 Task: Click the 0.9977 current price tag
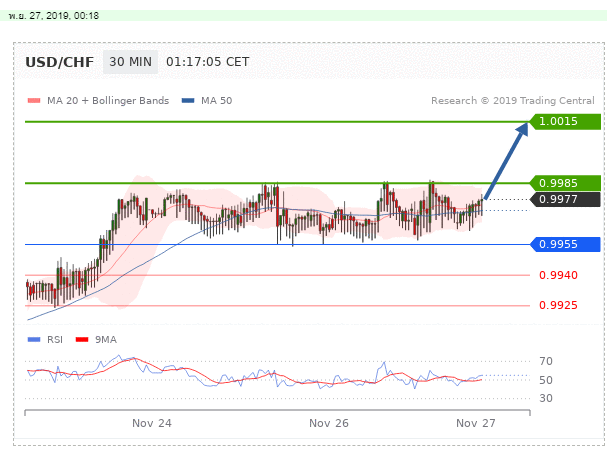click(x=565, y=199)
